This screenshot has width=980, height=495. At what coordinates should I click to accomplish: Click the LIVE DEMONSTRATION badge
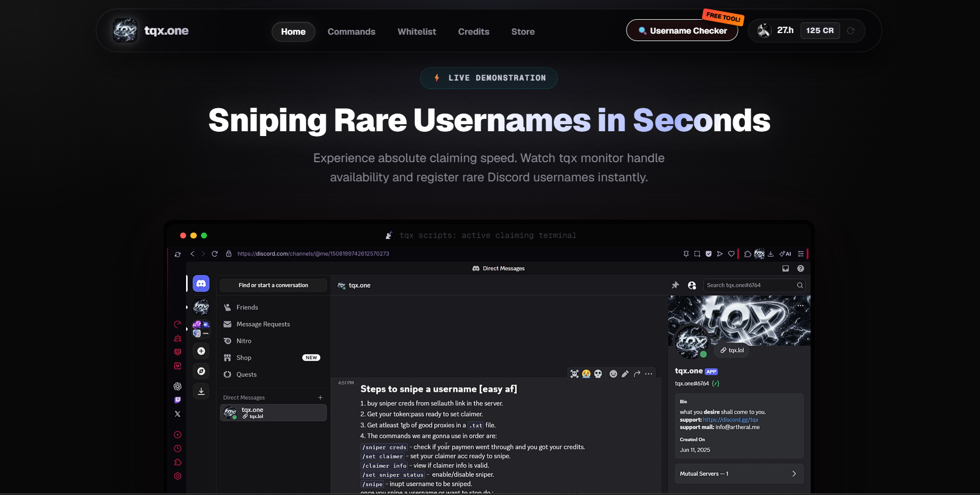(489, 78)
